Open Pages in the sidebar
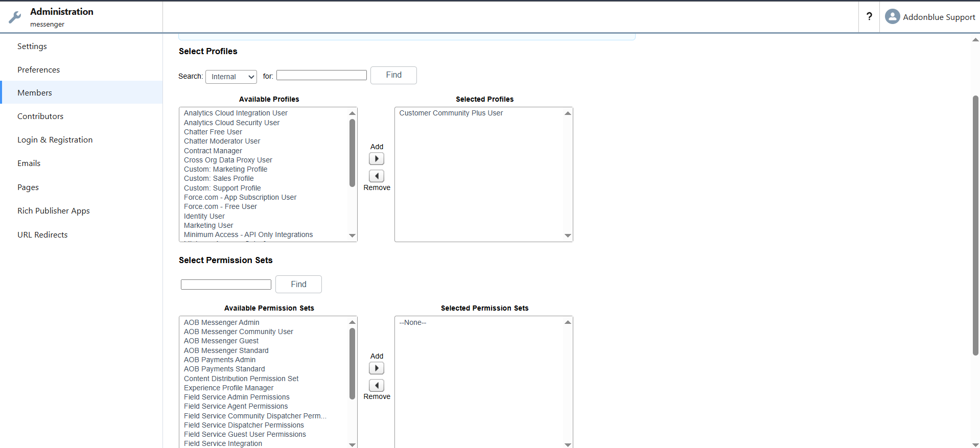This screenshot has height=448, width=980. [28, 187]
